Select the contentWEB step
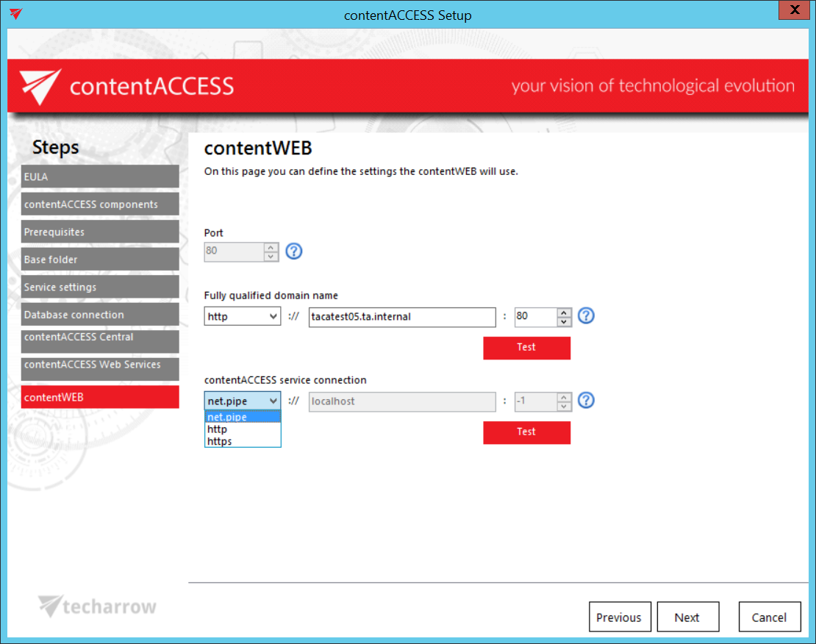 coord(100,397)
